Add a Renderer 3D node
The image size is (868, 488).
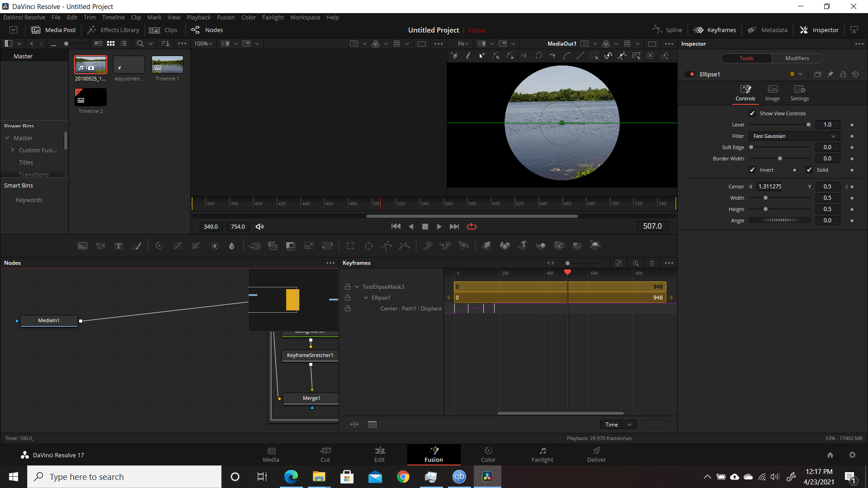coord(595,245)
